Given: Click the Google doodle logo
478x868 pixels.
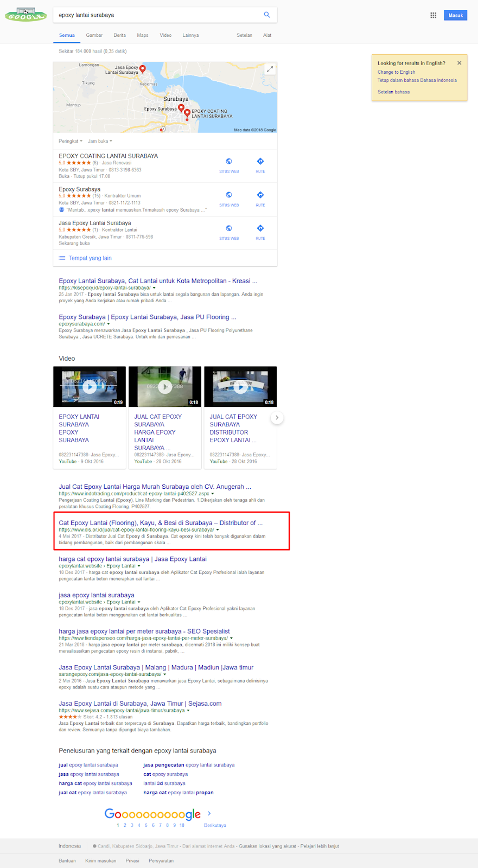Looking at the screenshot, I should 26,15.
